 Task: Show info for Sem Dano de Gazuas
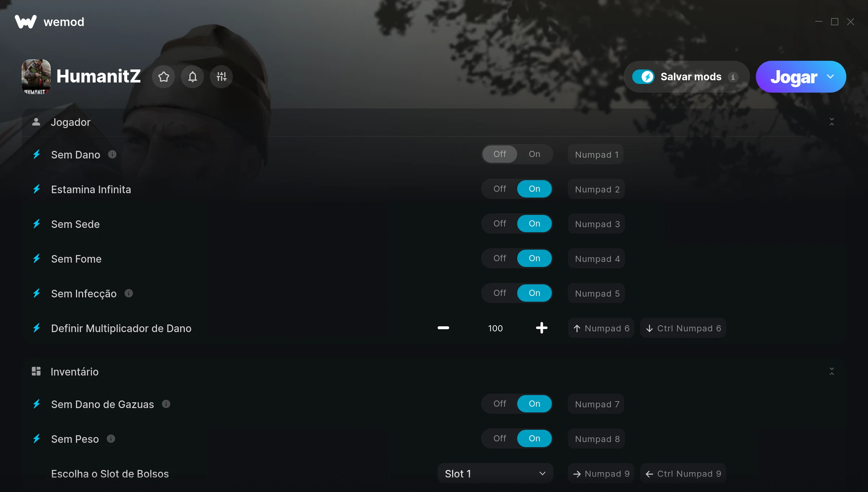166,404
